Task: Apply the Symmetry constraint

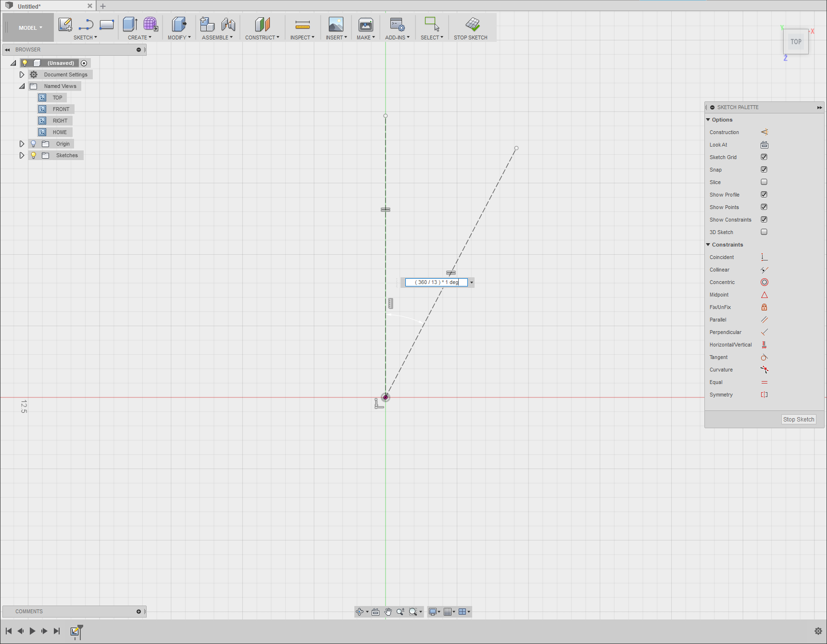Action: [x=764, y=395]
